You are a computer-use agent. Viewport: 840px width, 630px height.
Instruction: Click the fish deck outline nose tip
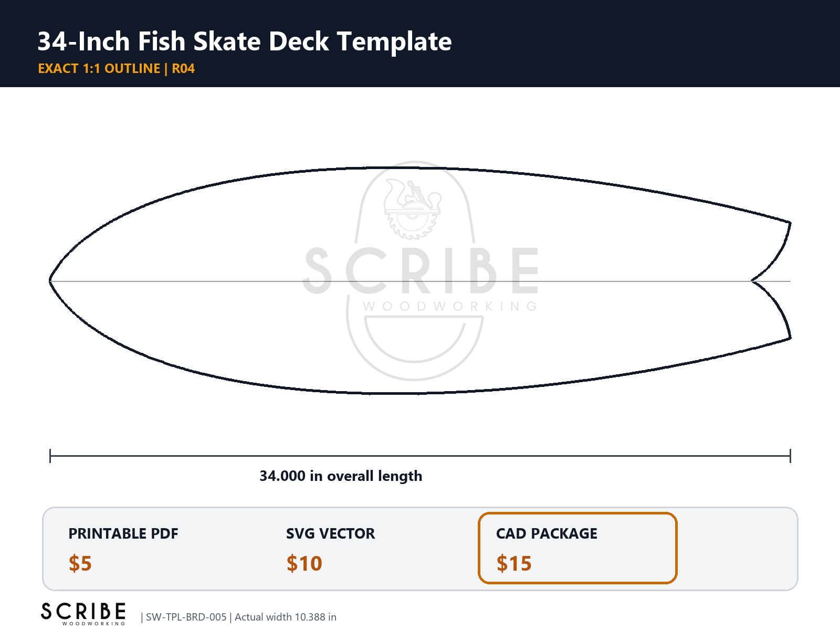(x=50, y=281)
